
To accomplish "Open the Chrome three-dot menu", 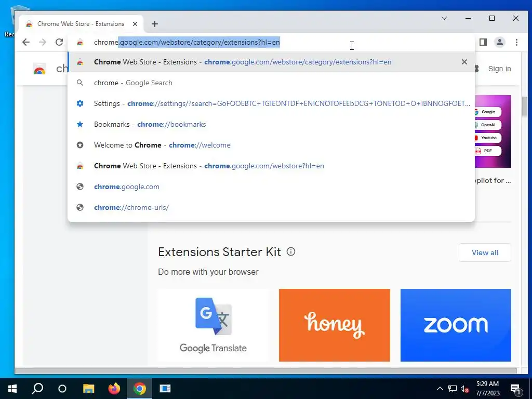I will (516, 42).
